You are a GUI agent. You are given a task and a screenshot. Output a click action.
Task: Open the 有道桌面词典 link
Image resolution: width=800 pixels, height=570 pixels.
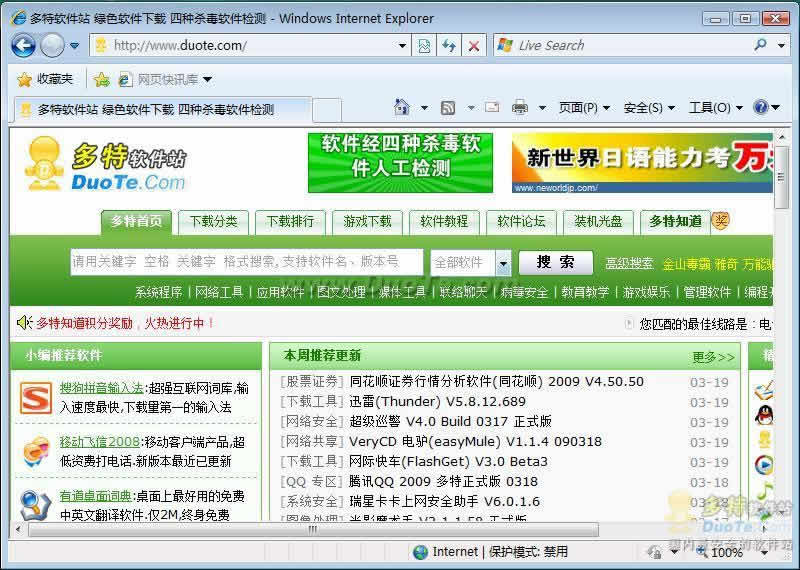[95, 496]
